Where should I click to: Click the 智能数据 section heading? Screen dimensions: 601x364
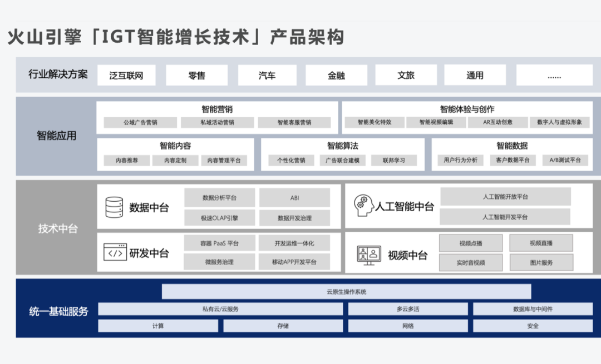512,146
